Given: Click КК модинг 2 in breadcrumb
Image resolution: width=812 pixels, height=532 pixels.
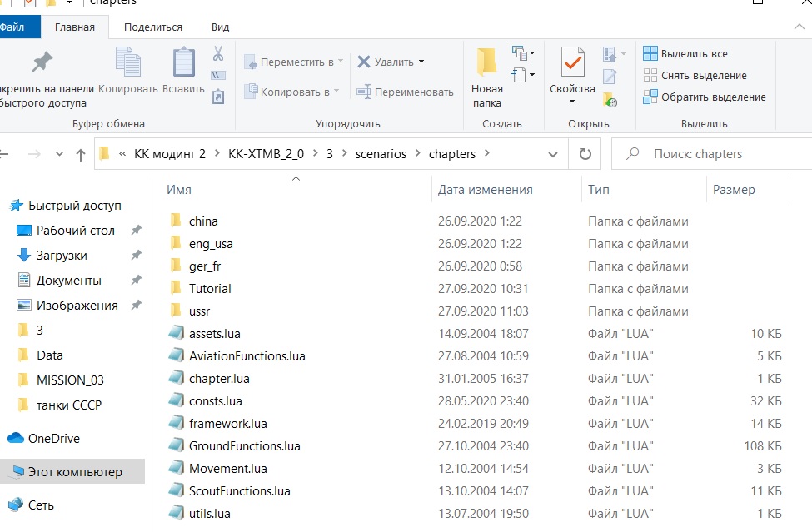Looking at the screenshot, I should coord(170,154).
